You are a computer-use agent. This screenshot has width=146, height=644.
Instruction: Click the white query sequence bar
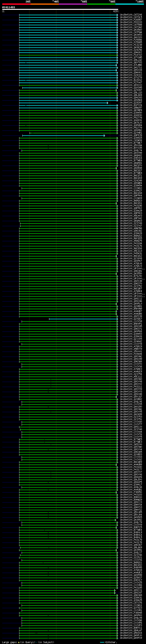point(60,10)
